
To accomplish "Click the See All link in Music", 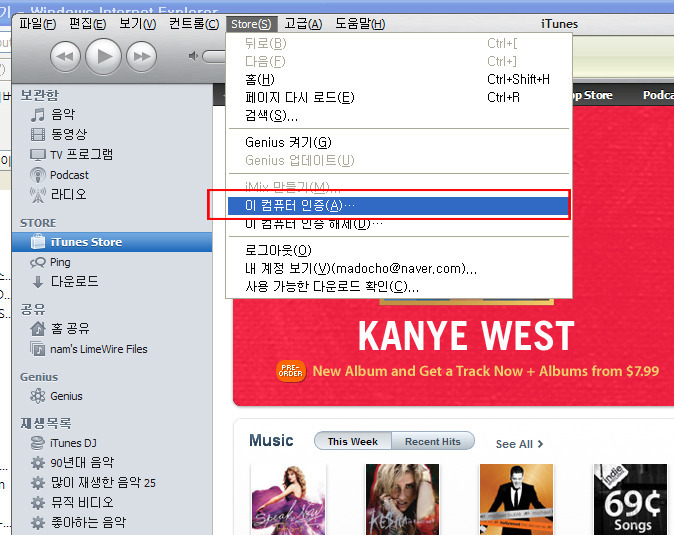I will point(519,444).
